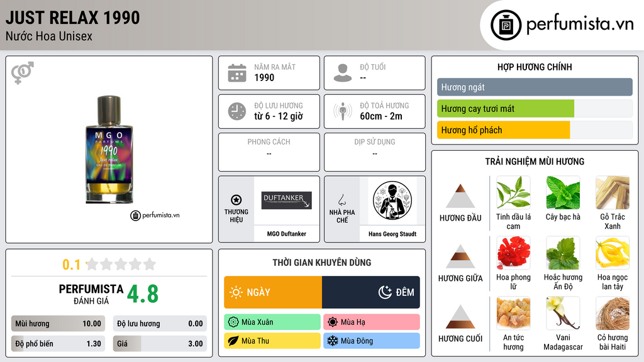
Task: Click the Hương giữa pyramid icon
Action: click(x=460, y=256)
